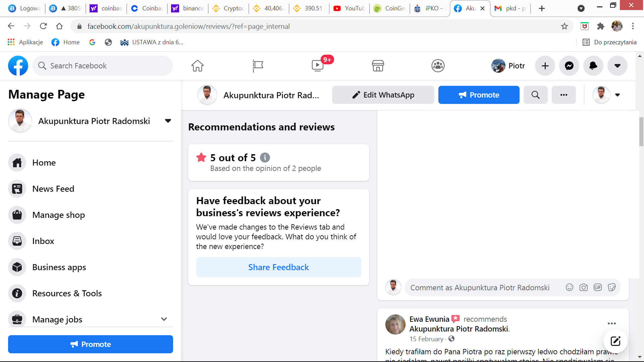Screen dimensions: 644x362
Task: Open the Chrome three-dot menu
Action: [x=633, y=26]
